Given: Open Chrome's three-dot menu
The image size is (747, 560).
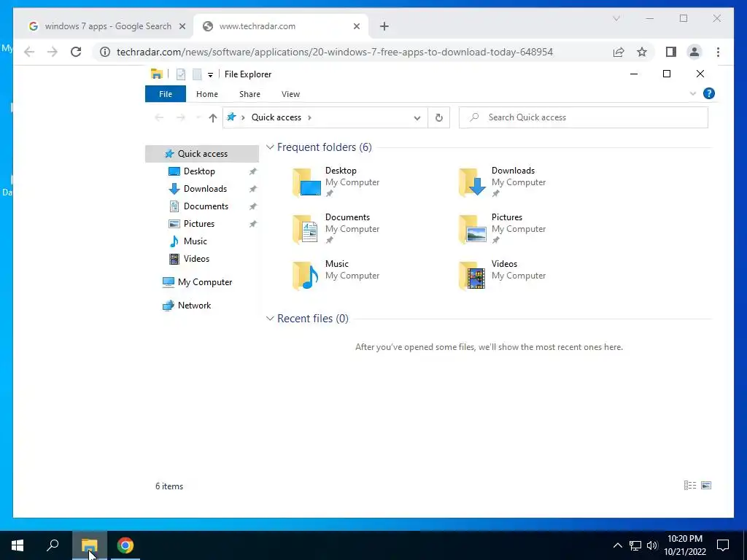Looking at the screenshot, I should [x=718, y=52].
